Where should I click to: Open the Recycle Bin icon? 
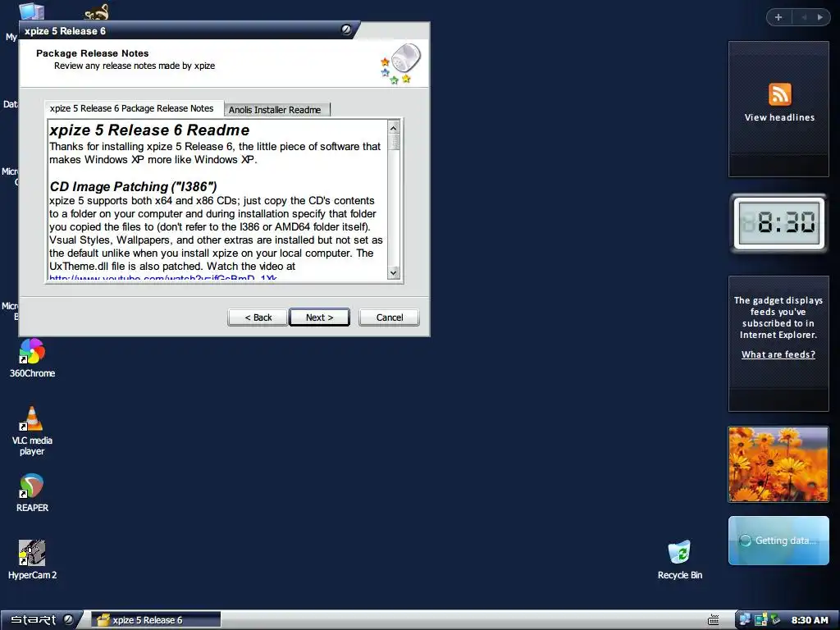click(x=680, y=559)
